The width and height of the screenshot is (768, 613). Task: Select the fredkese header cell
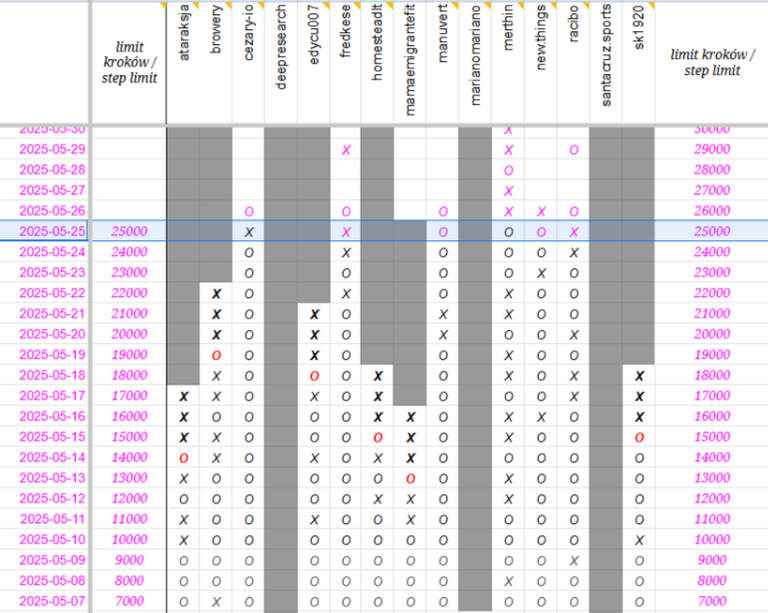(346, 62)
